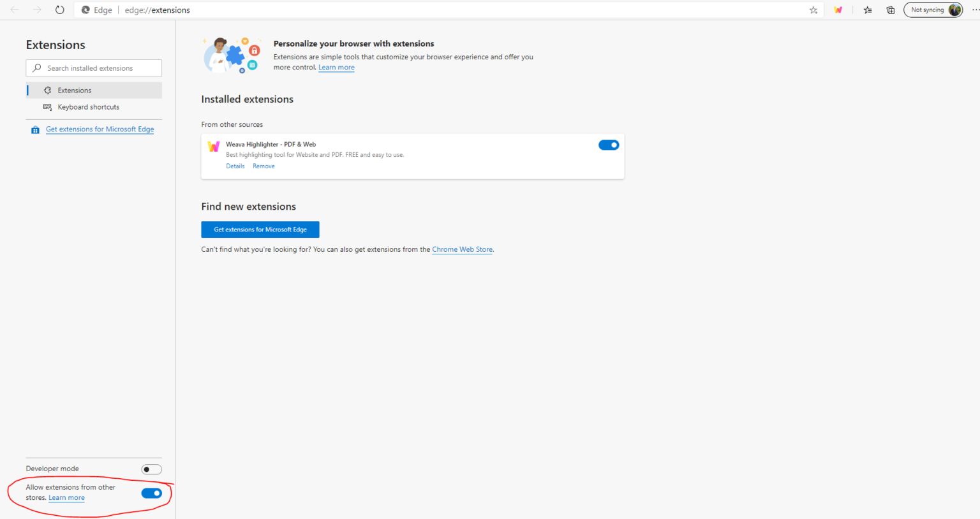Disable the Weava Highlighter extension
This screenshot has width=980, height=519.
pos(609,145)
